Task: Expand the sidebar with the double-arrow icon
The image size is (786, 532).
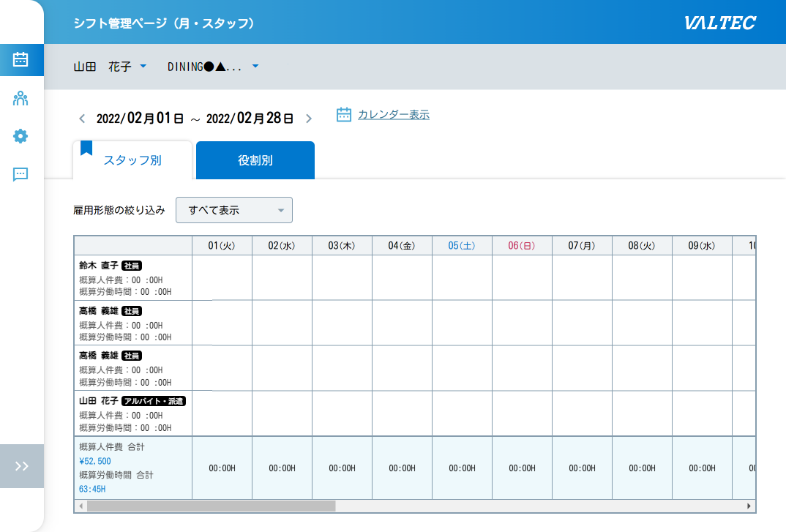Action: click(x=22, y=466)
